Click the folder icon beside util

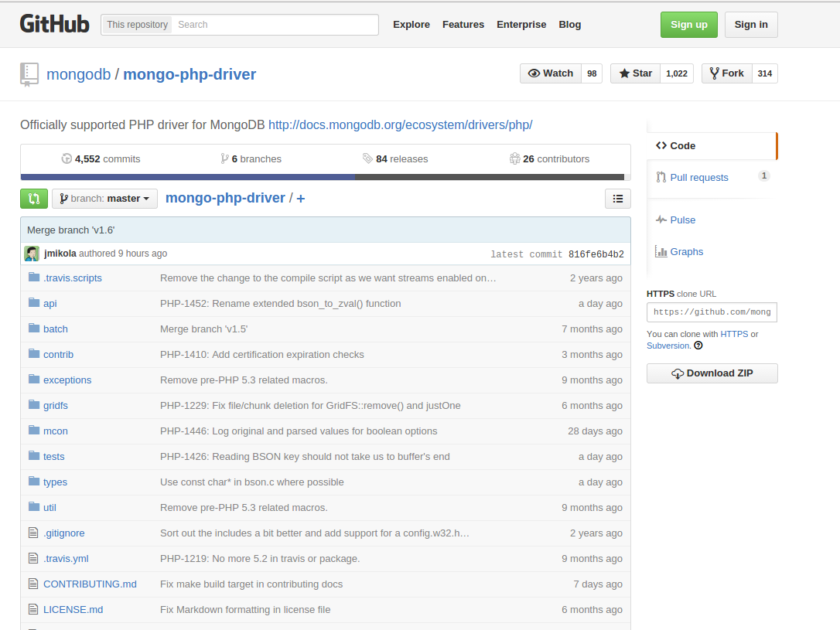pyautogui.click(x=34, y=506)
